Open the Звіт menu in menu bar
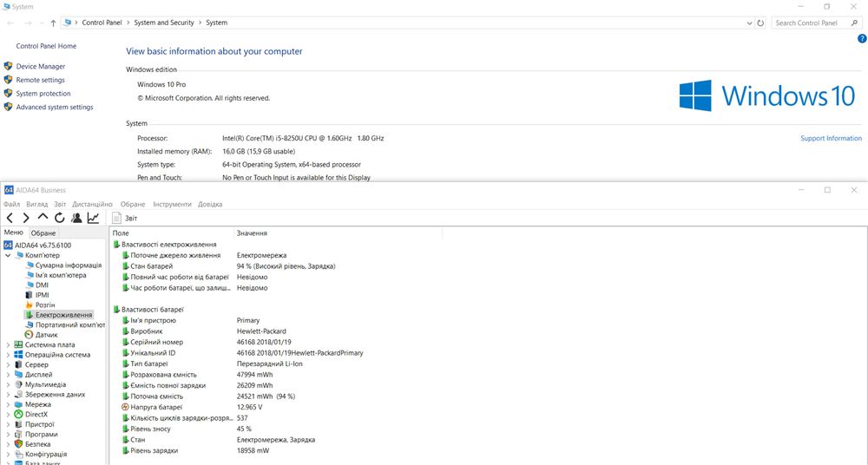 60,204
